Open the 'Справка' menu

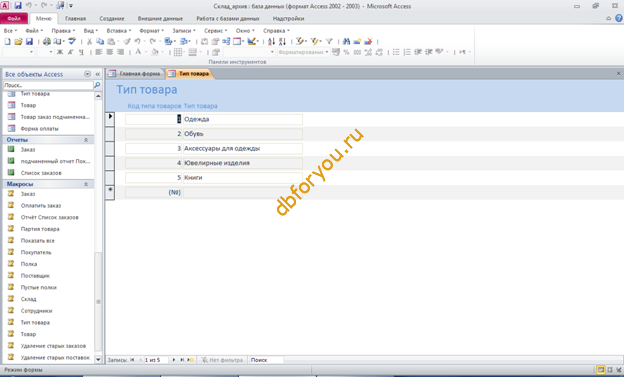click(x=276, y=31)
